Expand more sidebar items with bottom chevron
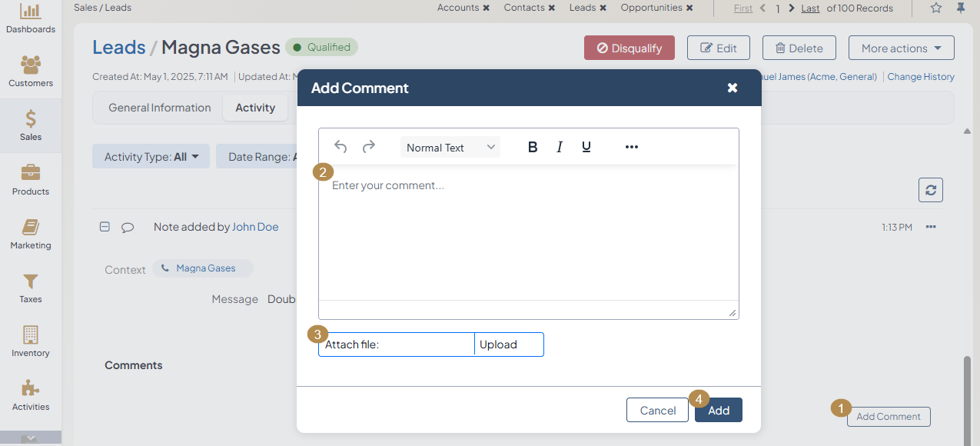This screenshot has height=446, width=980. pyautogui.click(x=31, y=438)
